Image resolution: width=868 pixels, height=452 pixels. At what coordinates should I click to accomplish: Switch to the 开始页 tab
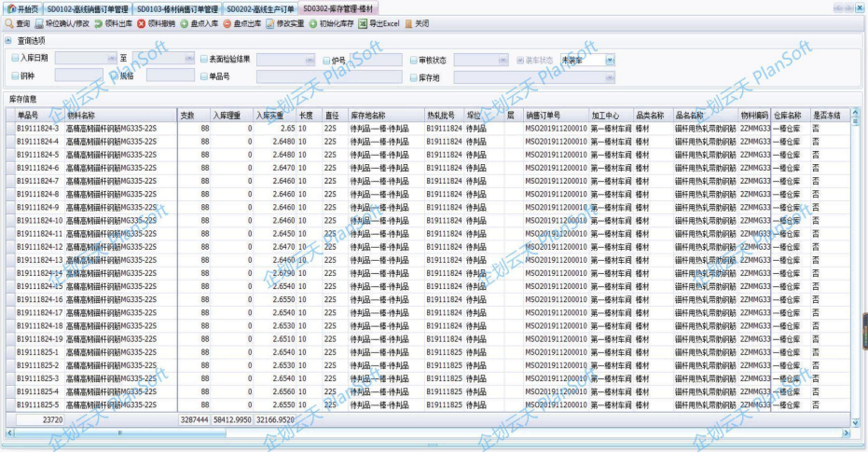pyautogui.click(x=22, y=8)
